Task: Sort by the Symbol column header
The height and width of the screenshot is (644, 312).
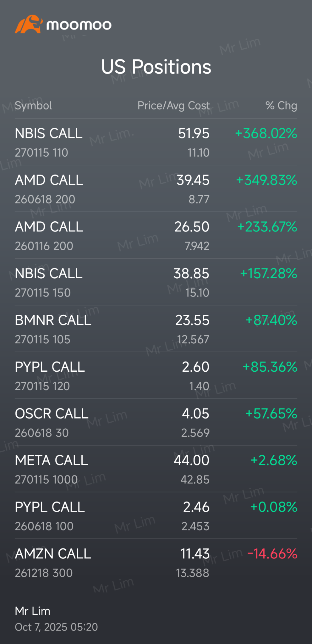Action: [x=33, y=106]
